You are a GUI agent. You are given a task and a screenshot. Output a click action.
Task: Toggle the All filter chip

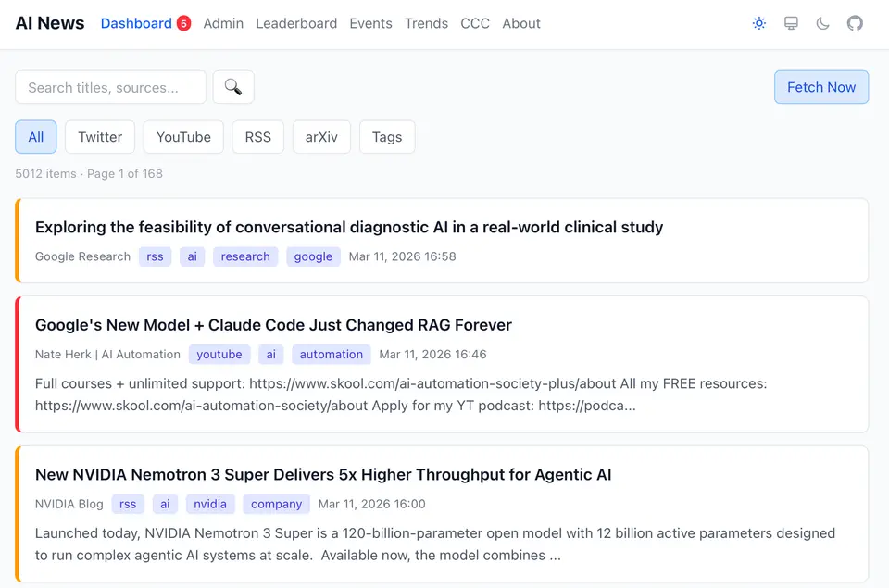click(x=36, y=137)
